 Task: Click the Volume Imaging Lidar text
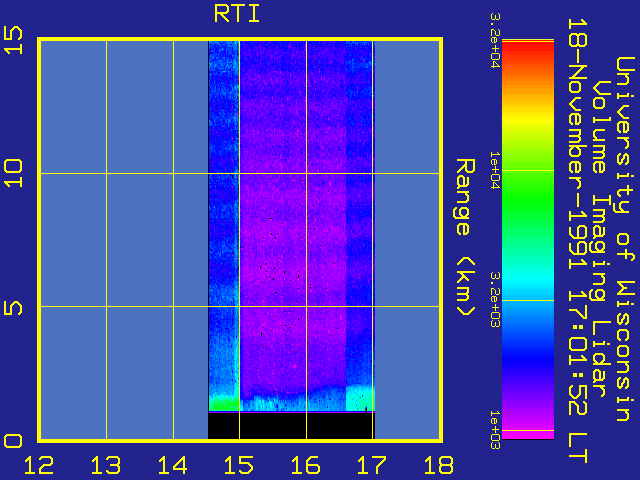[599, 239]
